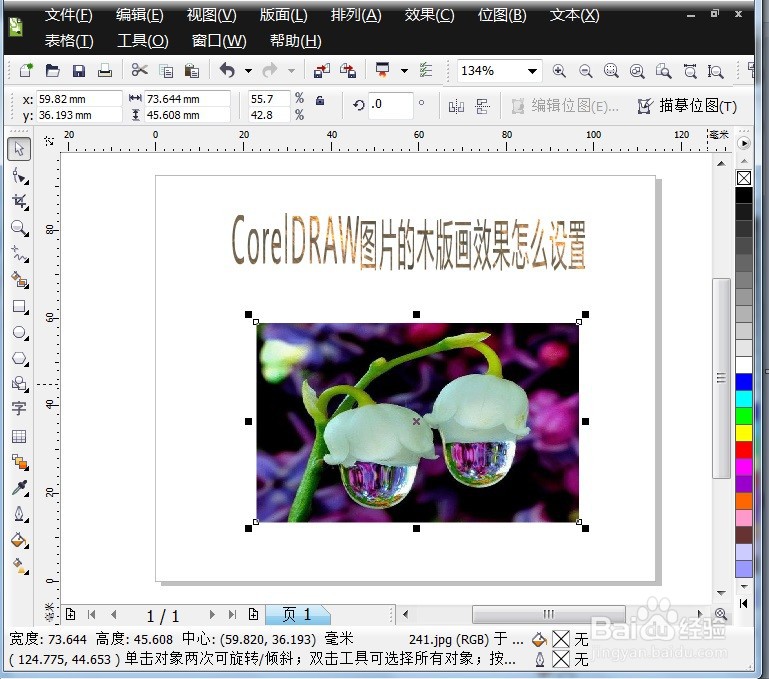Select the Pick tool in the toolbox
The width and height of the screenshot is (769, 679).
point(19,149)
